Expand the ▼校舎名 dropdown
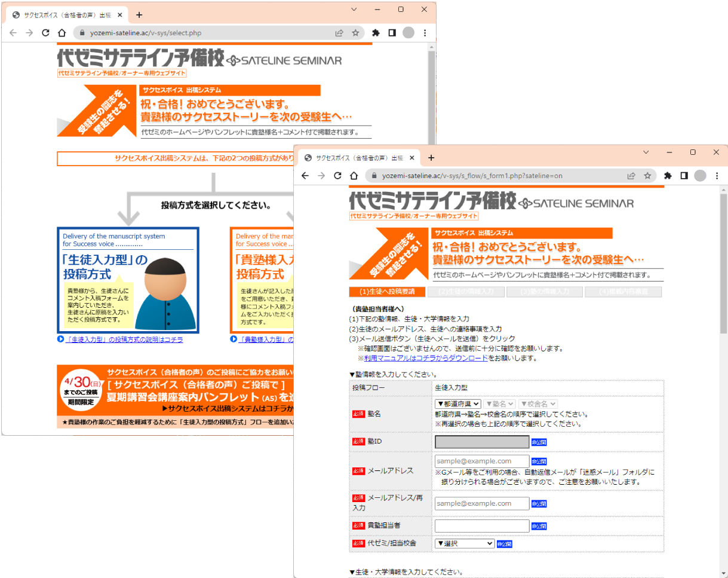 click(x=538, y=404)
